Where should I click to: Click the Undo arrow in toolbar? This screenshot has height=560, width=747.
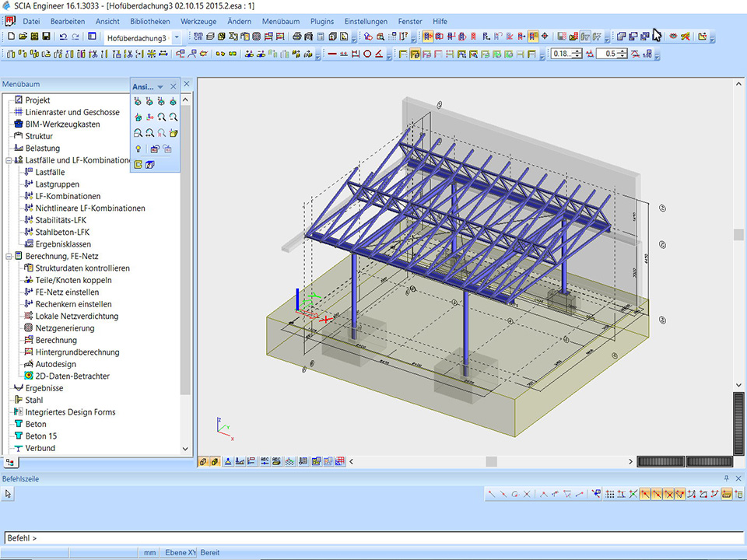point(63,37)
